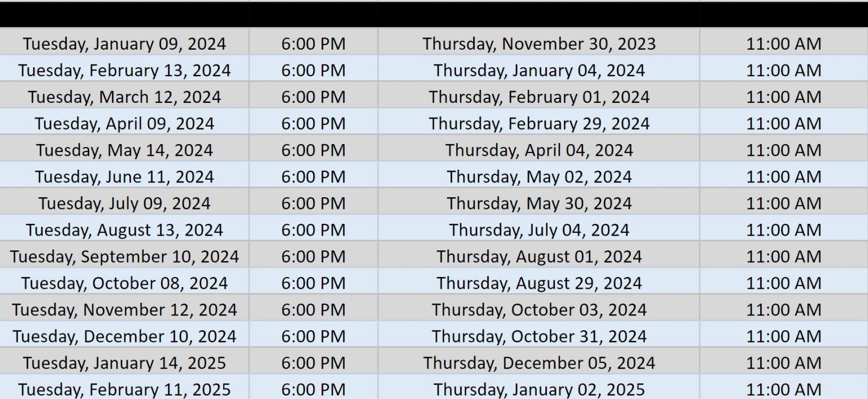This screenshot has width=868, height=399.
Task: Select the Tuesday, January 14, 2025 cell
Action: (124, 363)
